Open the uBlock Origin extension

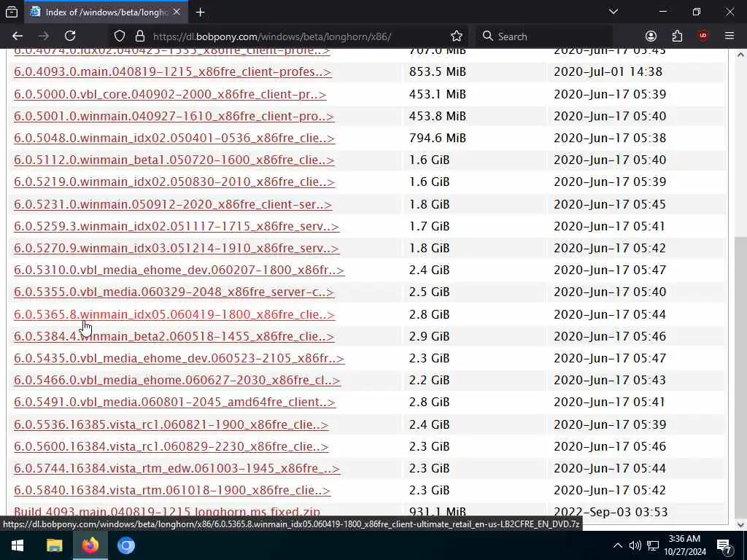click(x=703, y=36)
